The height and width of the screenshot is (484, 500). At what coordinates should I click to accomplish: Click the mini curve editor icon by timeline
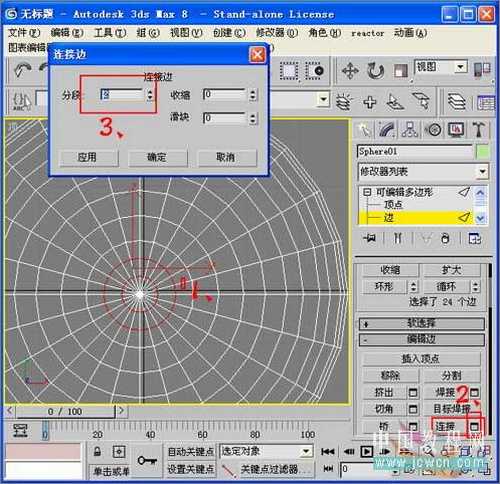(20, 430)
